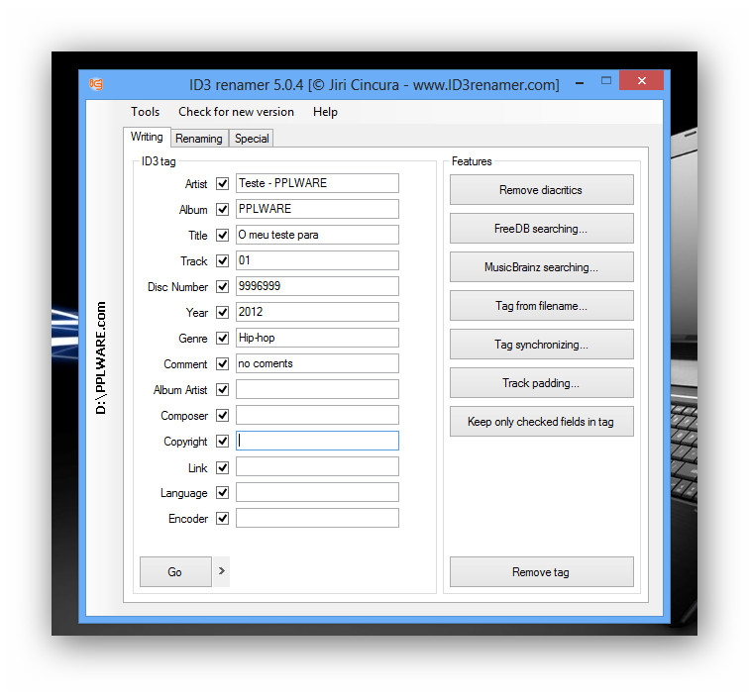Click the Artist text field
The image size is (749, 700).
tap(317, 183)
